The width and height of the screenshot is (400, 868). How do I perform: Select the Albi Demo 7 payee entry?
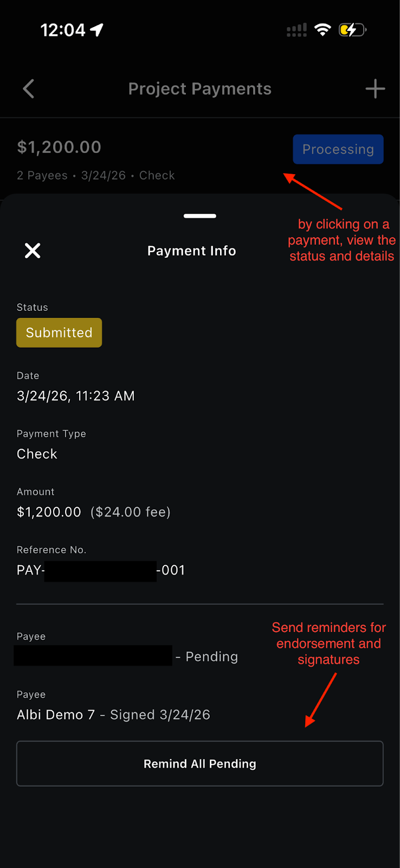click(x=113, y=714)
